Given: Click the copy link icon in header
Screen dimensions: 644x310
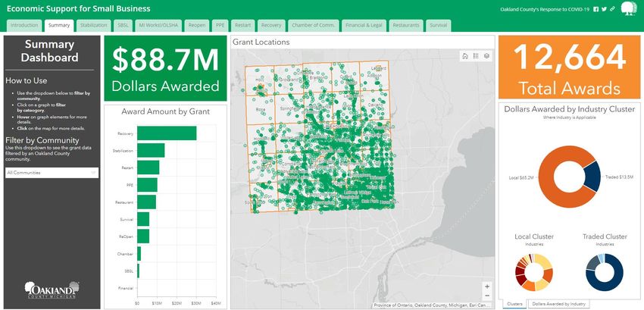Looking at the screenshot, I should click(x=612, y=8).
